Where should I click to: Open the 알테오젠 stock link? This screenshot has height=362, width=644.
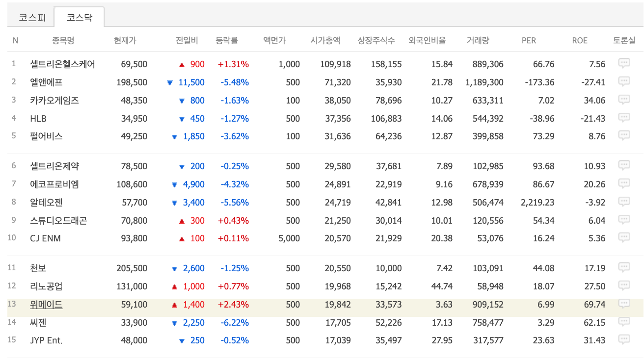click(46, 203)
